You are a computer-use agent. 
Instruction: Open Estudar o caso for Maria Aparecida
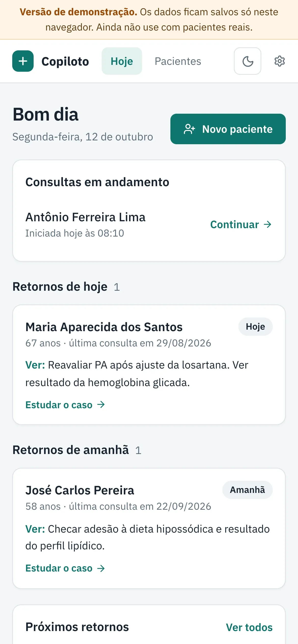pyautogui.click(x=65, y=404)
